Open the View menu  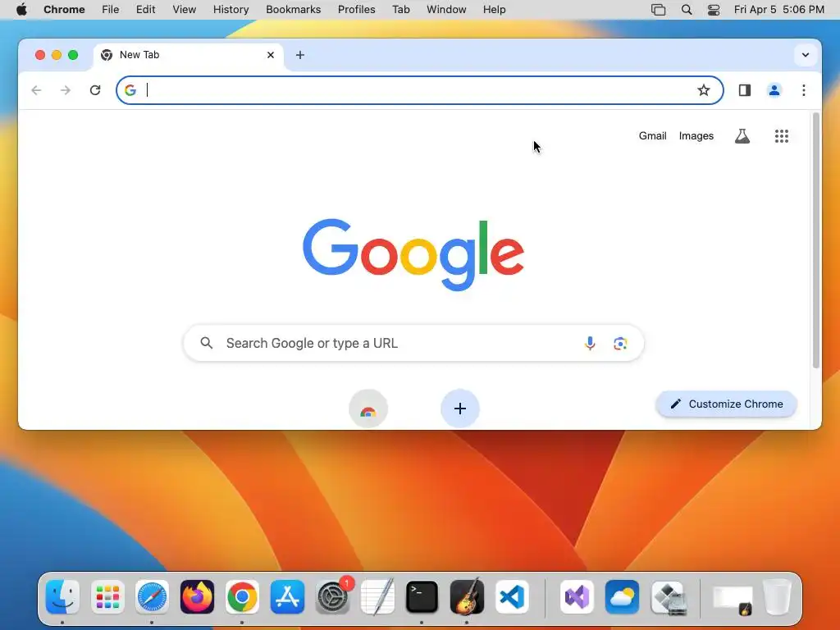tap(184, 10)
